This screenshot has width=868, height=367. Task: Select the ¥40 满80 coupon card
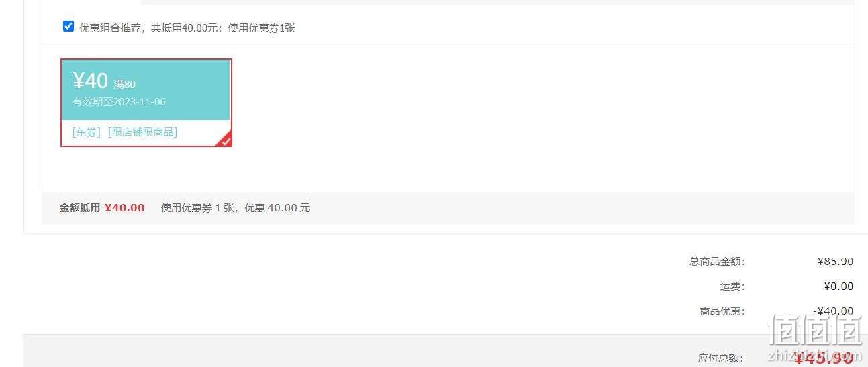click(x=146, y=103)
